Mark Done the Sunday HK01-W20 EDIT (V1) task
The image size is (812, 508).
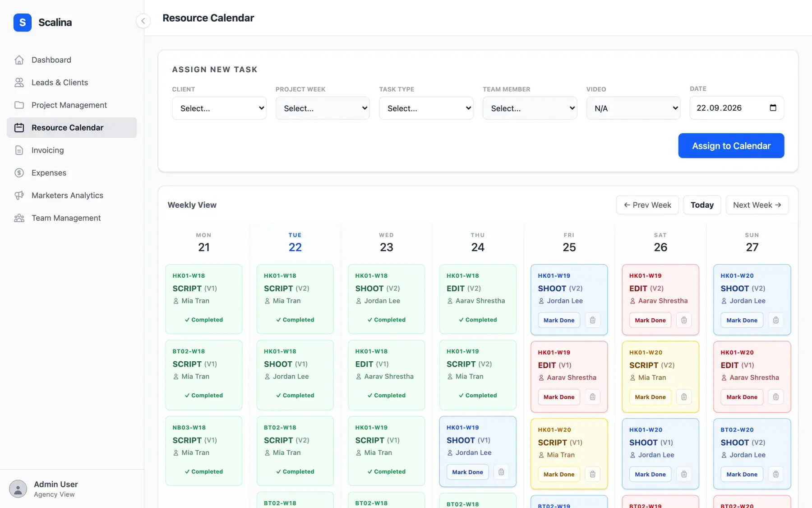[x=742, y=397]
